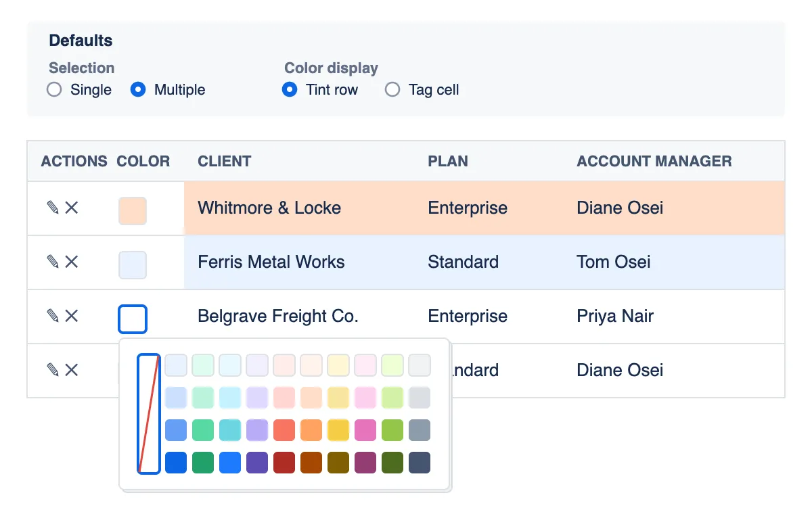Pick the medium orange swatch in third row
812x514 pixels.
pyautogui.click(x=311, y=430)
